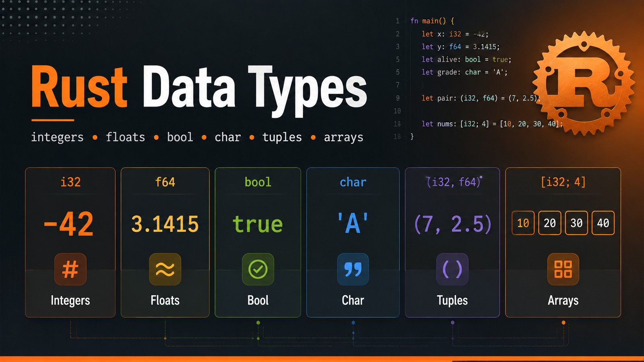The image size is (644, 362).
Task: Click the "Bool" label at card bottom
Action: 258,300
